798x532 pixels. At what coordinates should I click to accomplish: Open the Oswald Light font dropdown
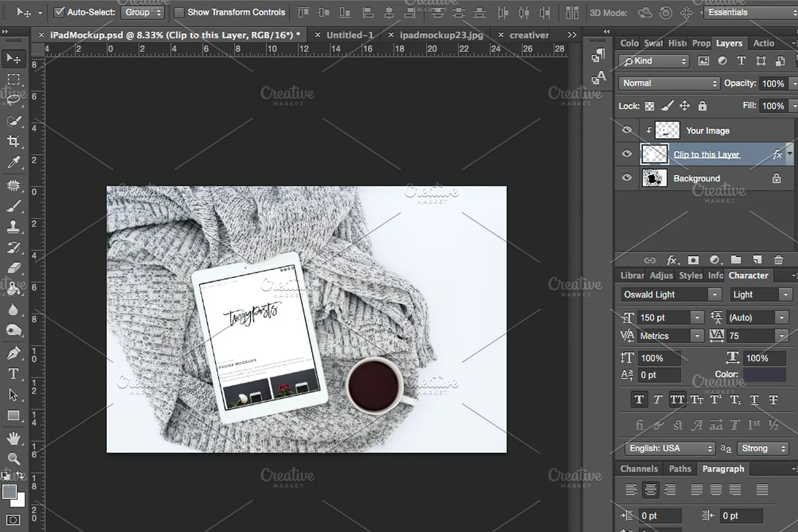click(715, 294)
